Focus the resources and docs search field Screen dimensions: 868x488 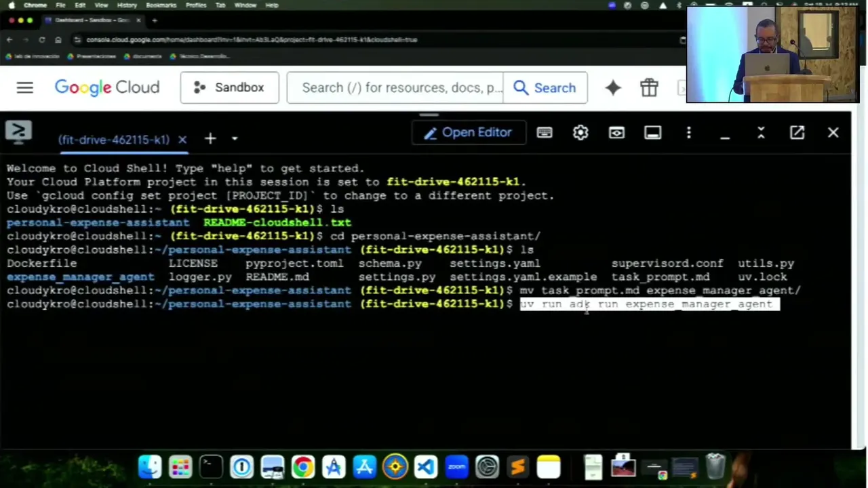(x=395, y=87)
